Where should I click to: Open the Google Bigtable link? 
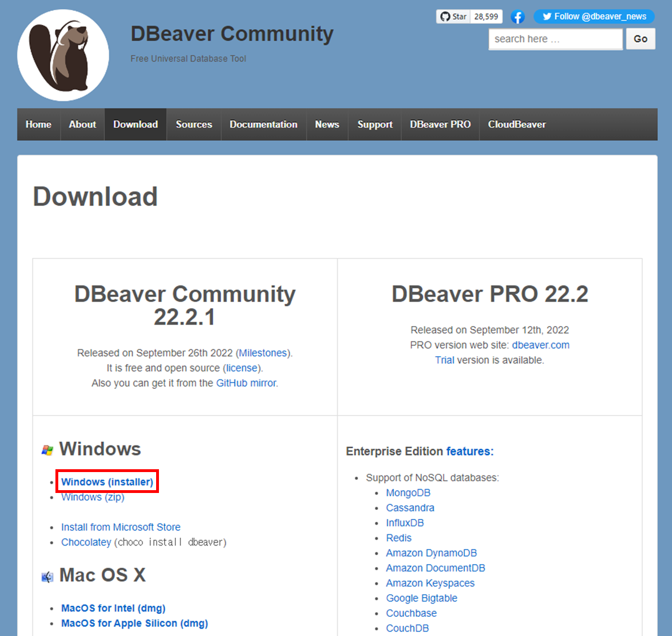click(422, 598)
